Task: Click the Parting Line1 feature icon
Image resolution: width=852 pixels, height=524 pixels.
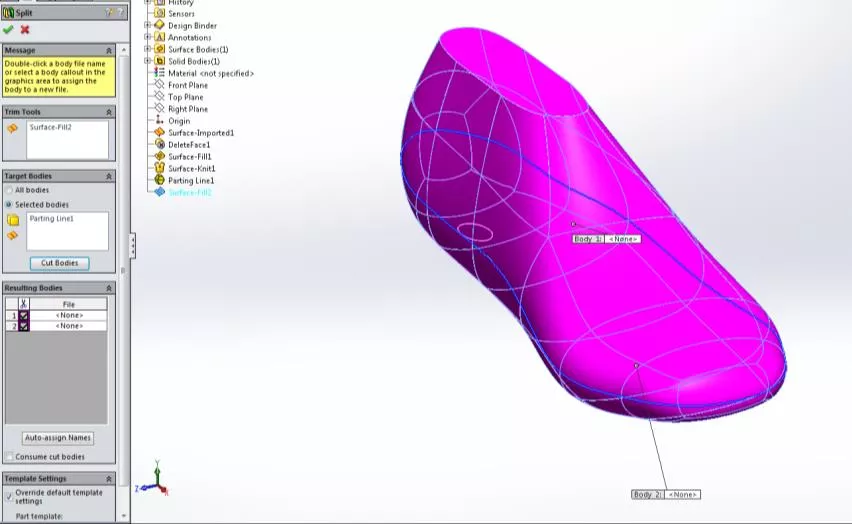Action: coord(159,180)
